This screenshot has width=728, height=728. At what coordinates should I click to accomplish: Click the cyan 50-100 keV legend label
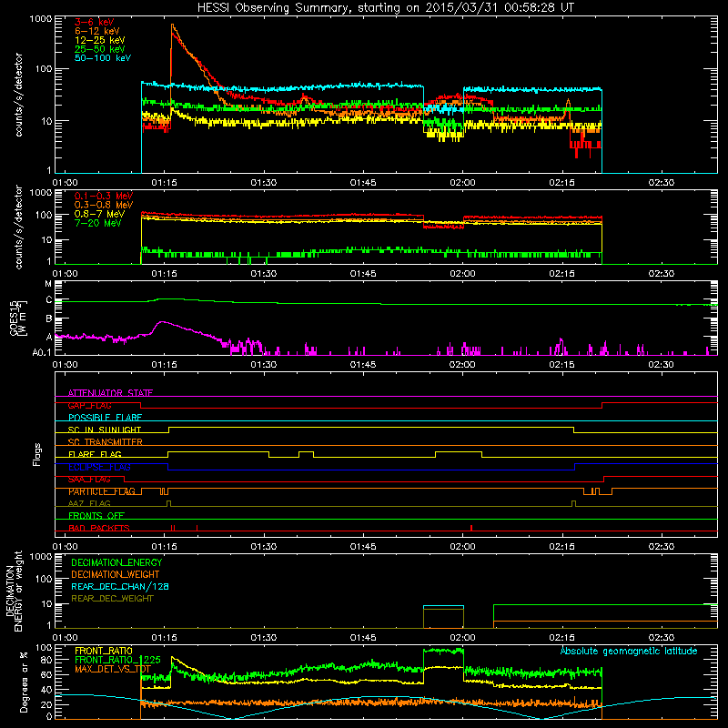tap(103, 58)
